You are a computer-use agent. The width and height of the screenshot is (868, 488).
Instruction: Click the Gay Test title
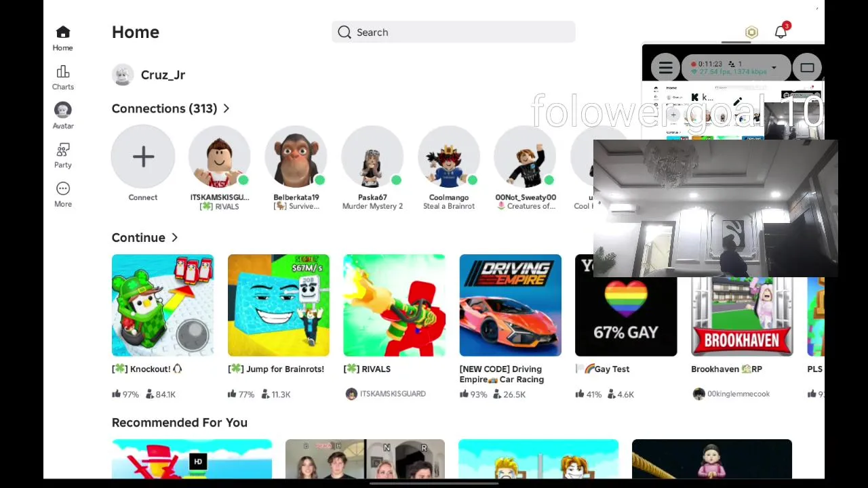click(x=602, y=369)
